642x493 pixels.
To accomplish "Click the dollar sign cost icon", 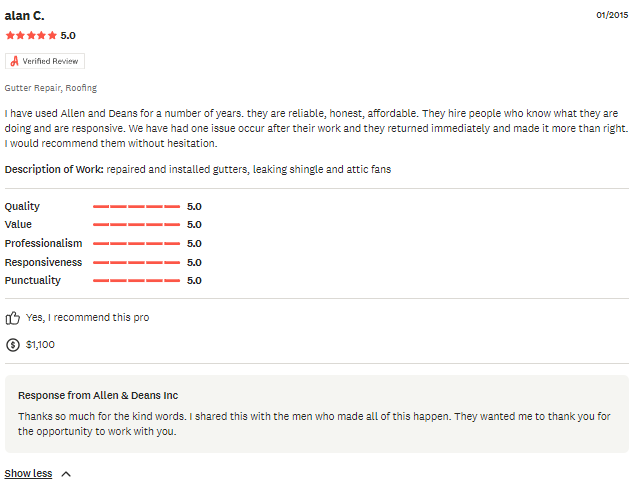I will tap(13, 345).
